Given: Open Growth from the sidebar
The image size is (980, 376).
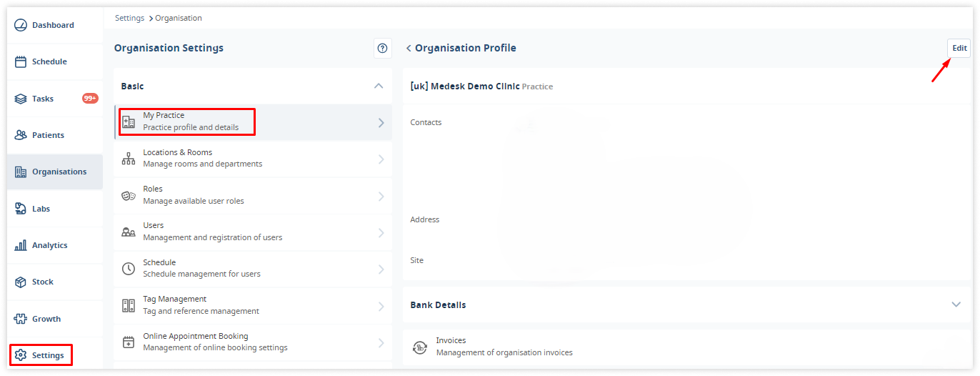Looking at the screenshot, I should [55, 319].
